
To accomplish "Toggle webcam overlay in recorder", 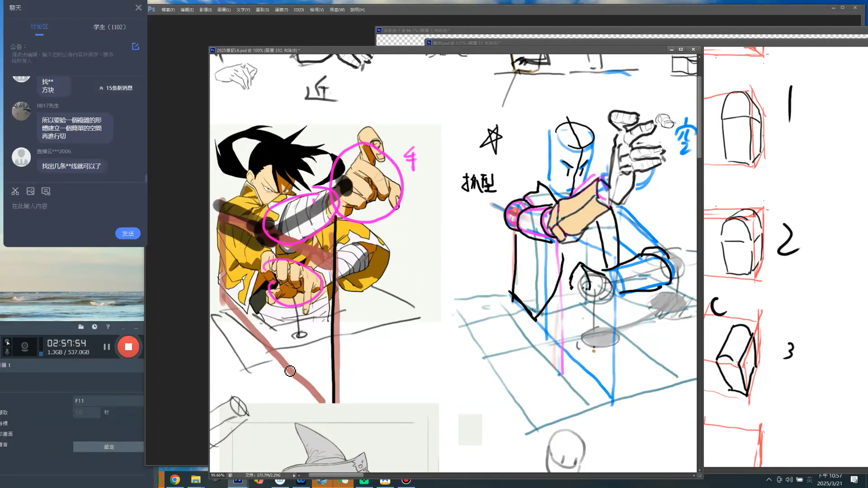I will click(x=25, y=347).
